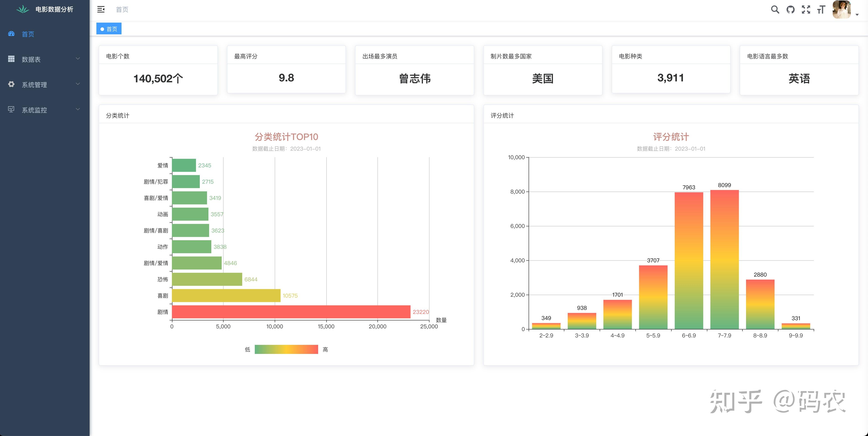The height and width of the screenshot is (436, 868).
Task: Open the user avatar dropdown arrow
Action: (x=857, y=14)
